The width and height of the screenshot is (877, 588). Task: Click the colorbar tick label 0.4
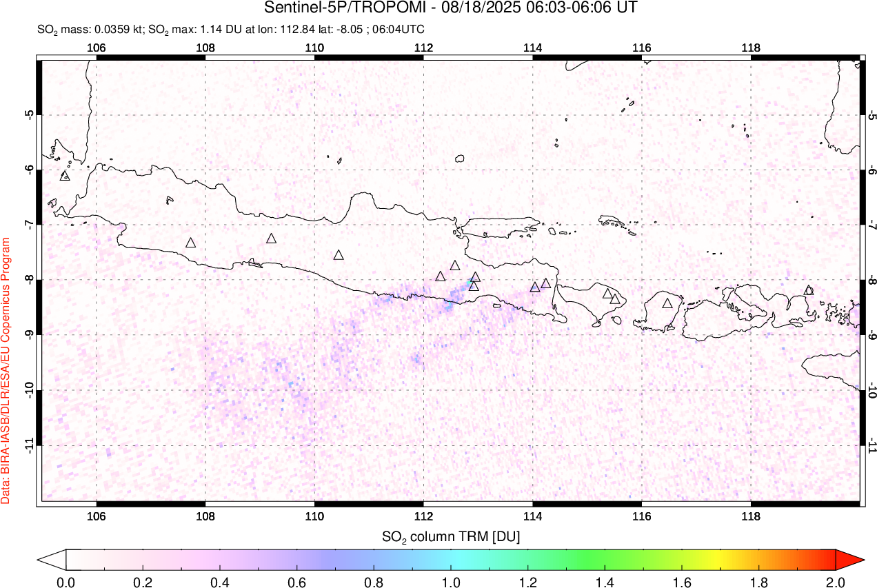pos(220,582)
